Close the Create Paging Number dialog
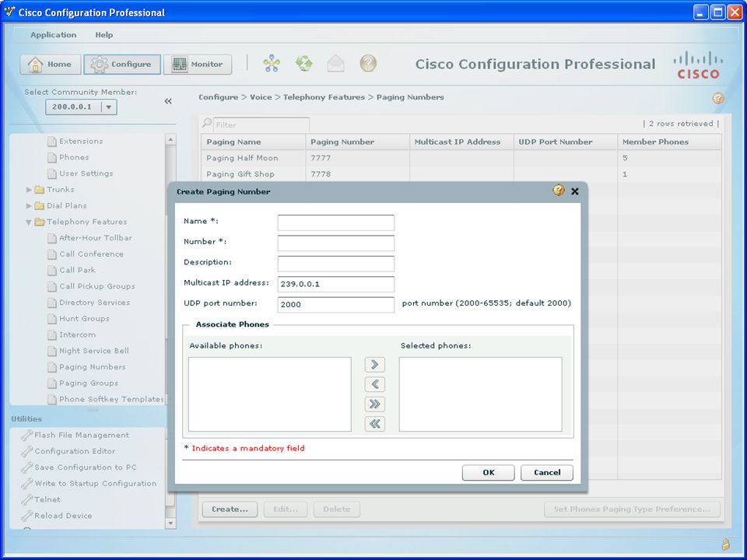 tap(575, 191)
